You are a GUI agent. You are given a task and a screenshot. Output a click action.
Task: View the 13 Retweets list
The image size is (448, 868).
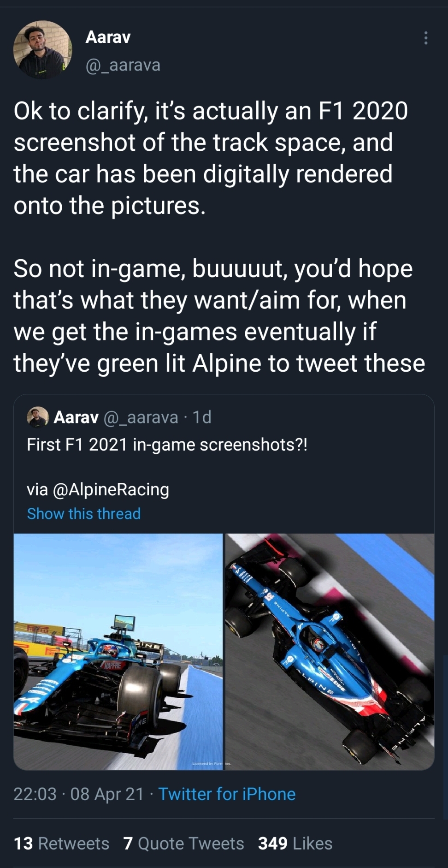(x=61, y=844)
